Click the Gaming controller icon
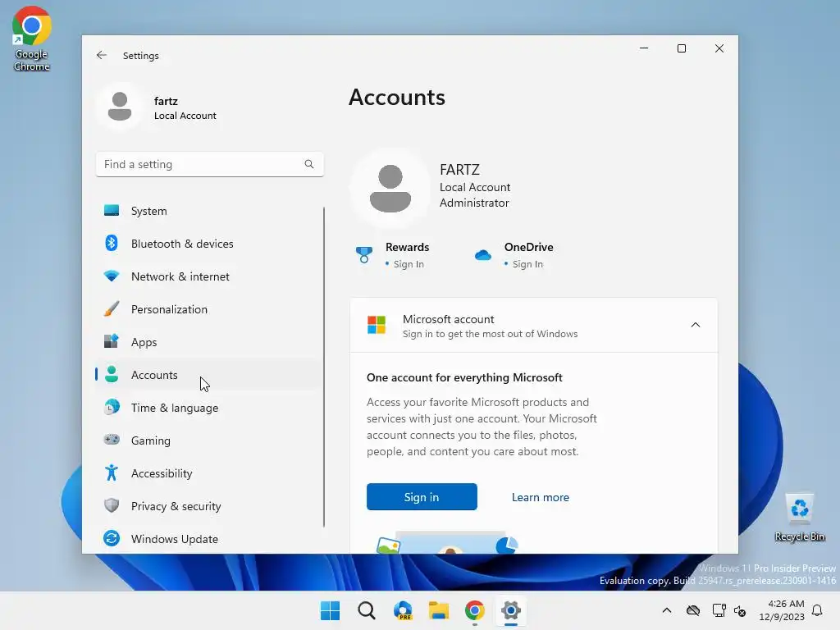This screenshot has width=840, height=630. click(112, 440)
